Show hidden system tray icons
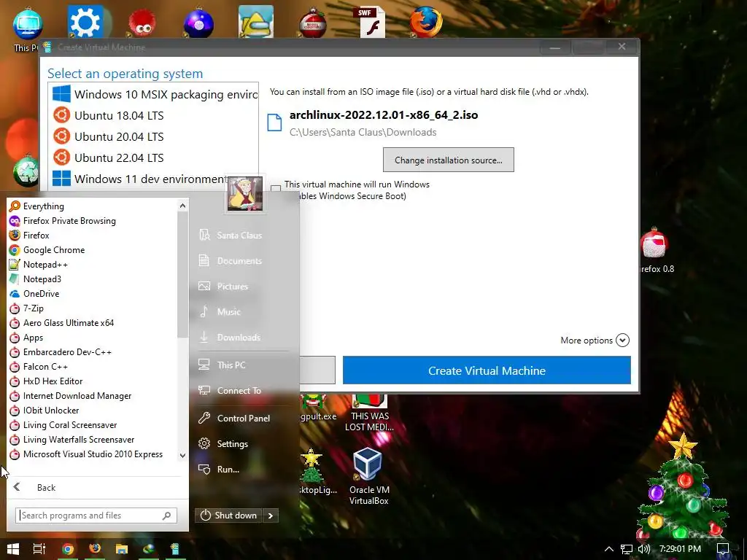747x560 pixels. point(609,549)
